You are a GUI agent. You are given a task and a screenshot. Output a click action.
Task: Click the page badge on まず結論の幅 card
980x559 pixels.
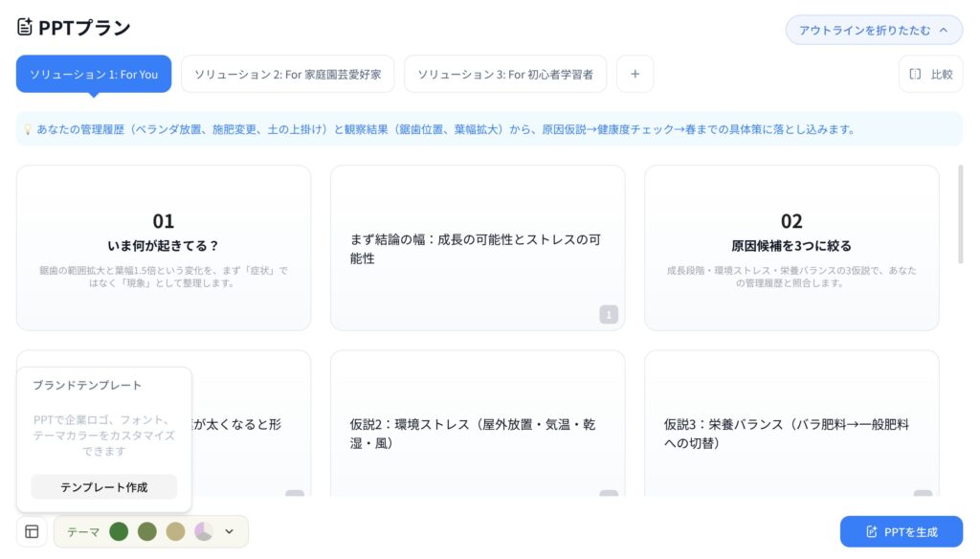[609, 314]
